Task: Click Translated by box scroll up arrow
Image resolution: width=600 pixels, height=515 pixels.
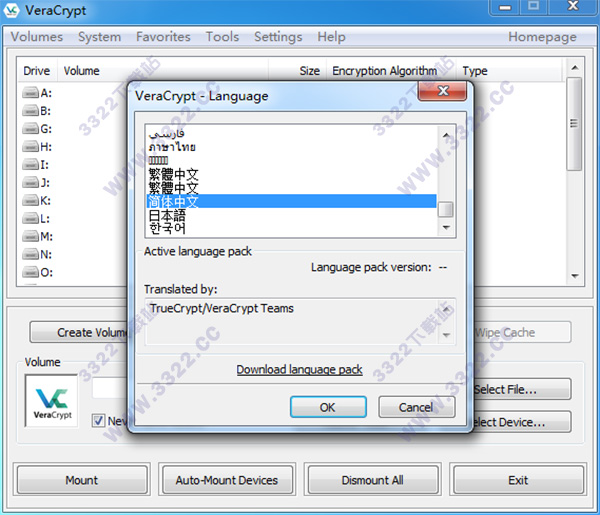Action: 446,308
